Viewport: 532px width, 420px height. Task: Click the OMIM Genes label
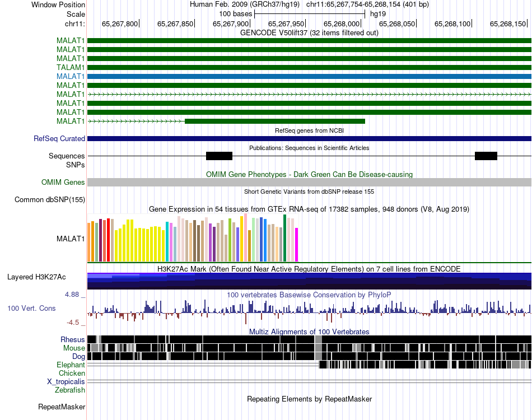point(63,183)
